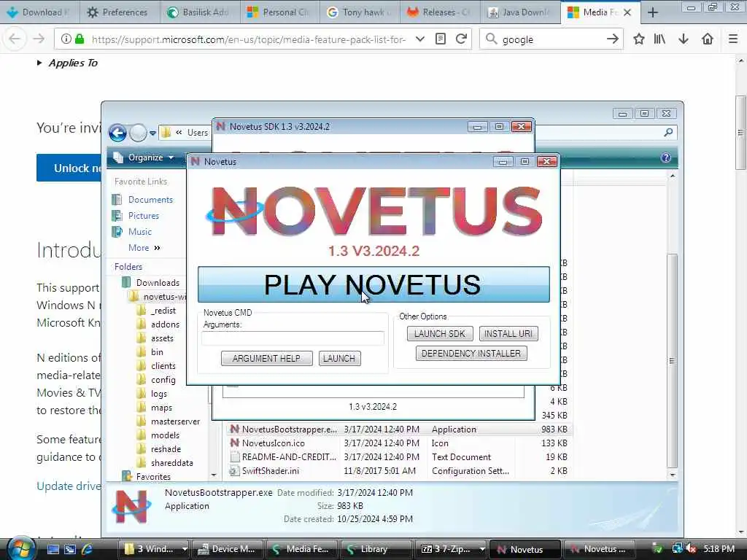Click the Explorer search magnifier icon
This screenshot has height=560, width=747.
(x=669, y=133)
